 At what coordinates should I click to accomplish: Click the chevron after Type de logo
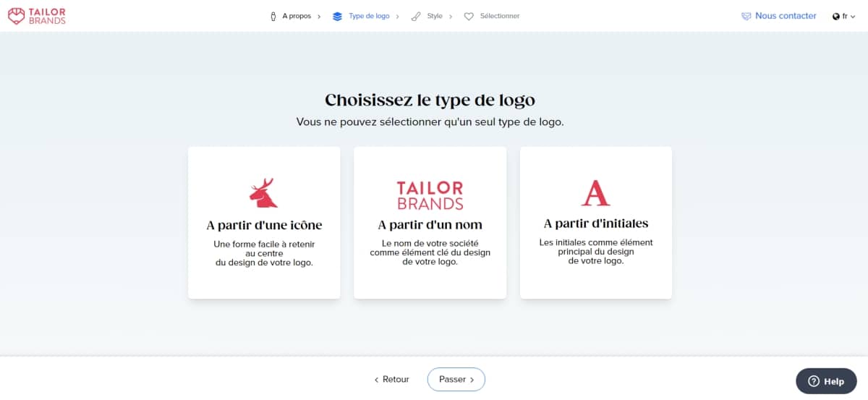point(398,16)
